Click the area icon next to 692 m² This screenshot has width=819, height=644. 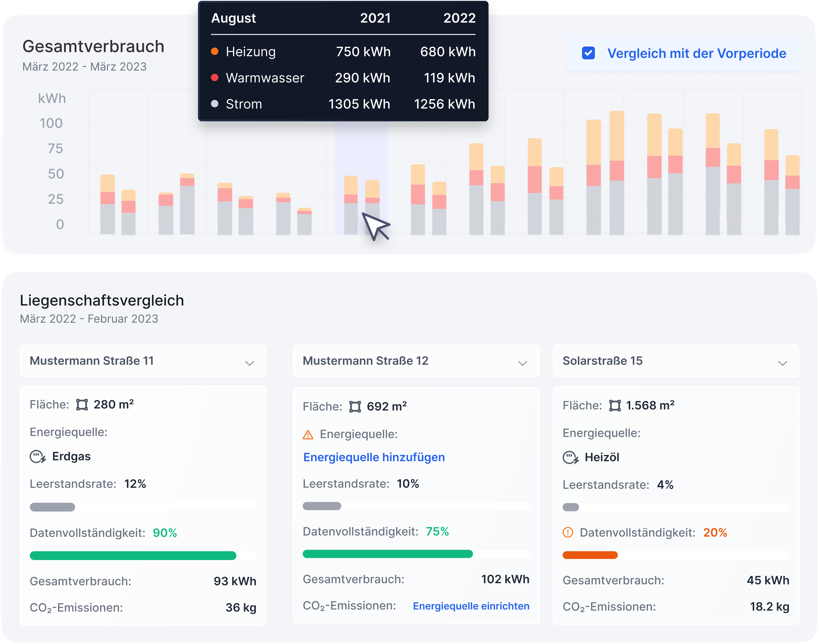[355, 407]
